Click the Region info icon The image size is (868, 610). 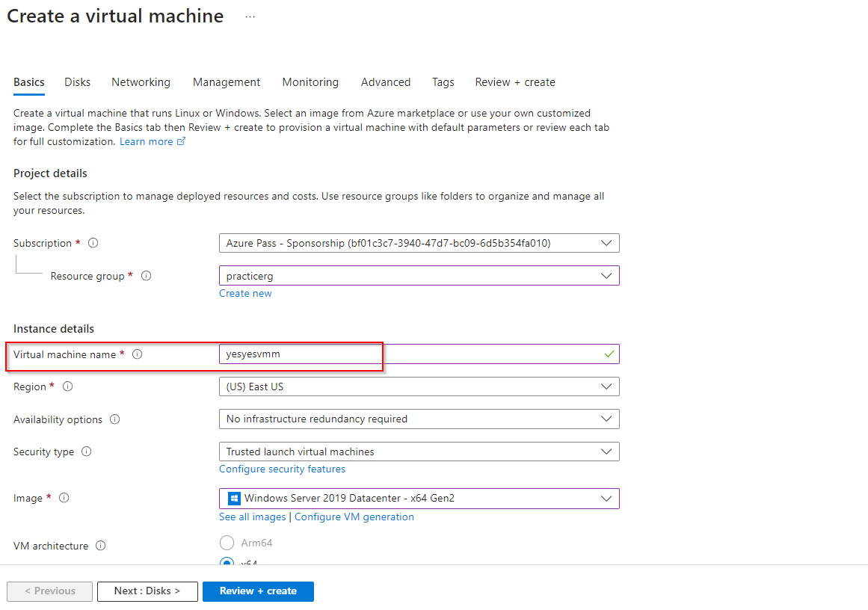[68, 386]
